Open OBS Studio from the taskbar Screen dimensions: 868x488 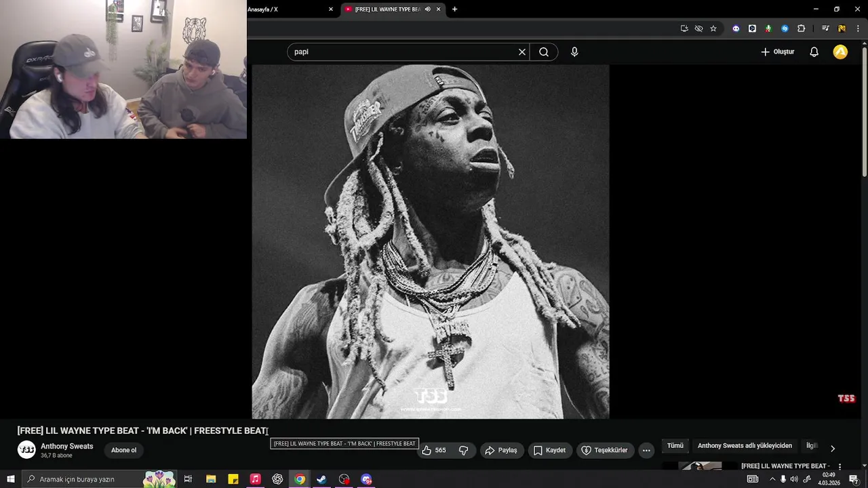(x=344, y=479)
